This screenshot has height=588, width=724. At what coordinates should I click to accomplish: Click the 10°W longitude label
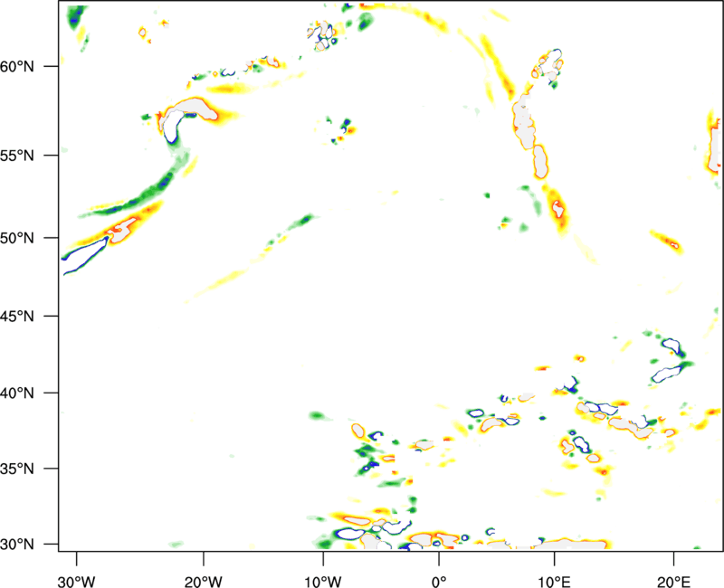click(323, 582)
